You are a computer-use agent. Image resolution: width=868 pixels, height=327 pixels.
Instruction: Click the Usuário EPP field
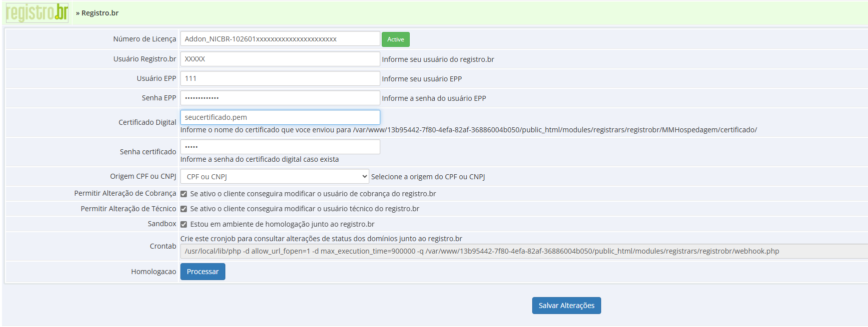pos(280,78)
